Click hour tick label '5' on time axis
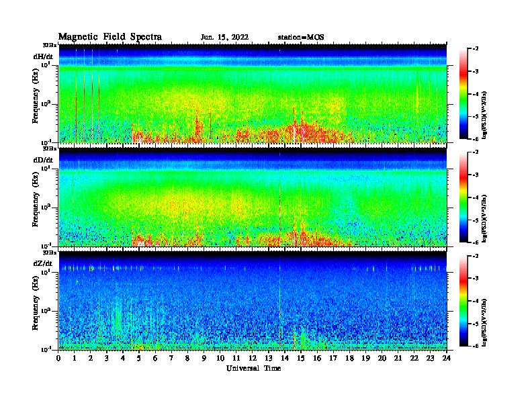Image resolution: width=532 pixels, height=411 pixels. tap(139, 358)
